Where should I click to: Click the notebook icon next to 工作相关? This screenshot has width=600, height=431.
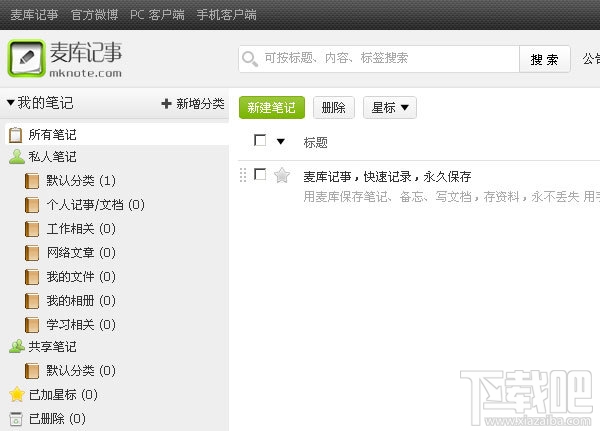coord(32,229)
